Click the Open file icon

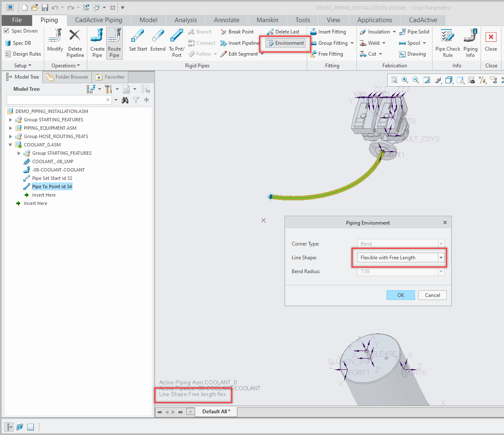[x=35, y=8]
